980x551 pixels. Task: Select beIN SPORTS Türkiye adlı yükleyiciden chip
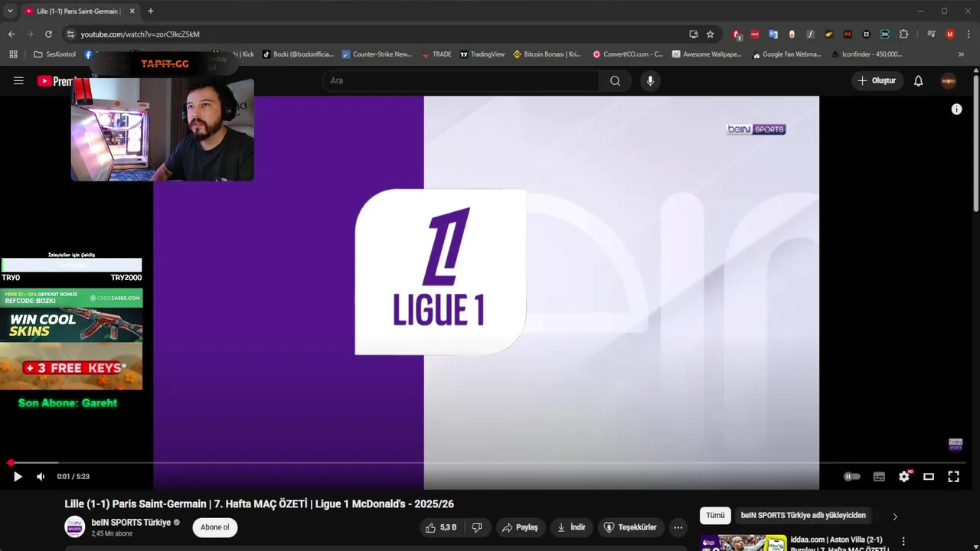(803, 516)
